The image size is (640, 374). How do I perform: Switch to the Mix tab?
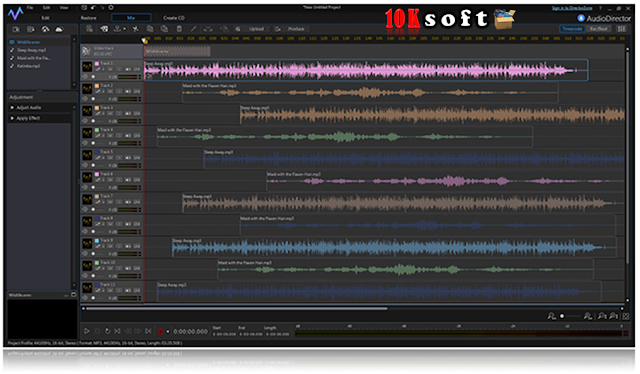[x=131, y=18]
